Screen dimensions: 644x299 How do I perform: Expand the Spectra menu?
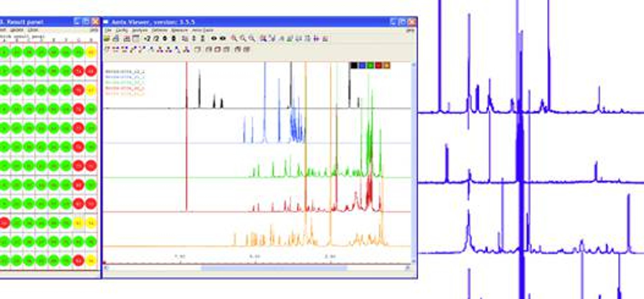click(179, 30)
